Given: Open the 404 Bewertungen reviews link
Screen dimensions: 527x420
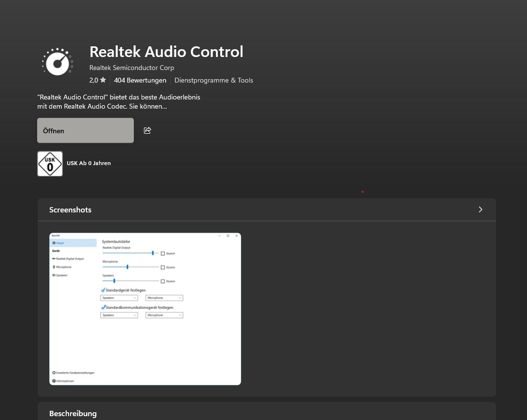Looking at the screenshot, I should point(140,80).
